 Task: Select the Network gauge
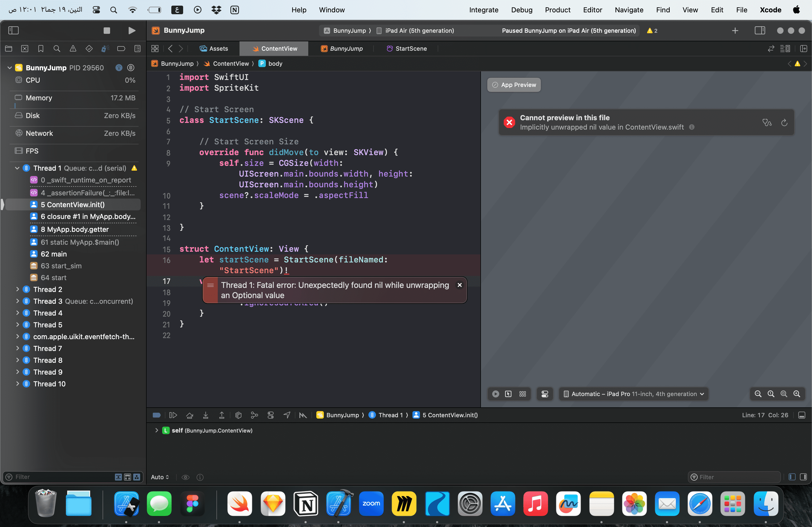75,133
